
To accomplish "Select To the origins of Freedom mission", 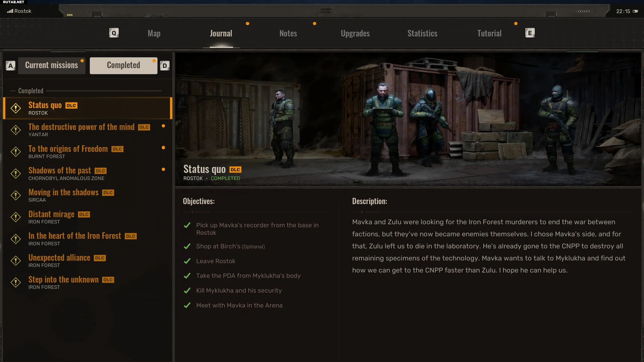I will [88, 152].
